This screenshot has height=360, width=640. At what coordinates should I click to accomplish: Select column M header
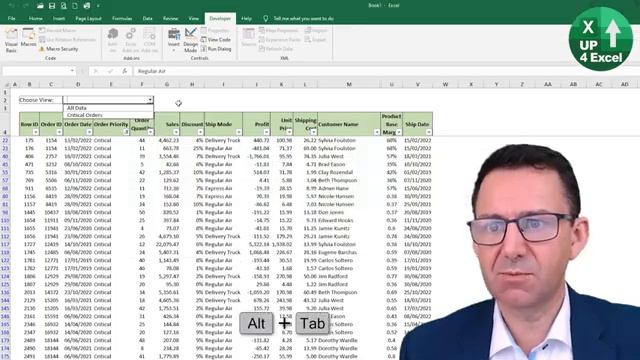click(349, 84)
